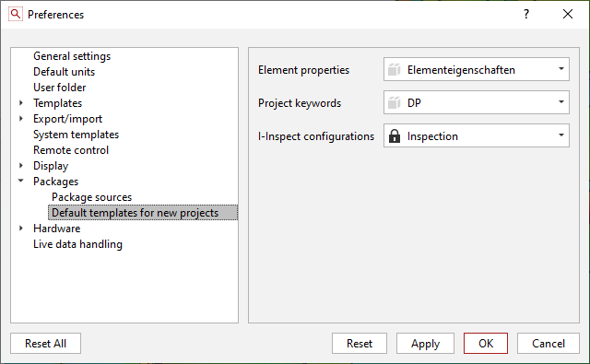Expand the Templates tree node
This screenshot has height=364, width=590.
[21, 102]
